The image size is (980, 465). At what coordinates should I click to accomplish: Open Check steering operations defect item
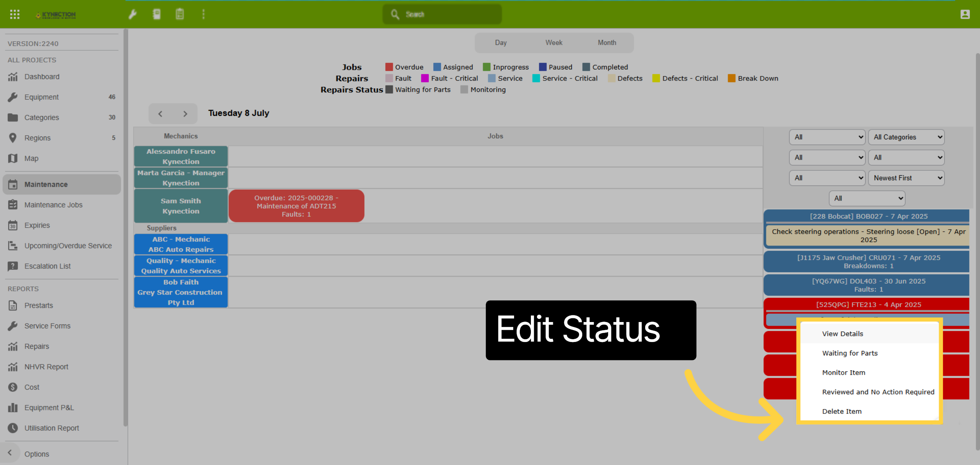pos(868,236)
